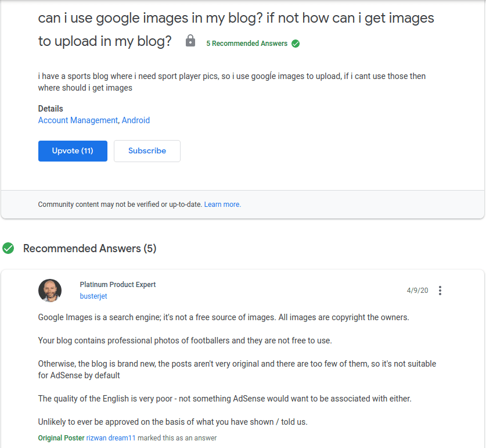
Task: Click the green checkmark beside 5 Recommended Answers
Action: (x=296, y=44)
